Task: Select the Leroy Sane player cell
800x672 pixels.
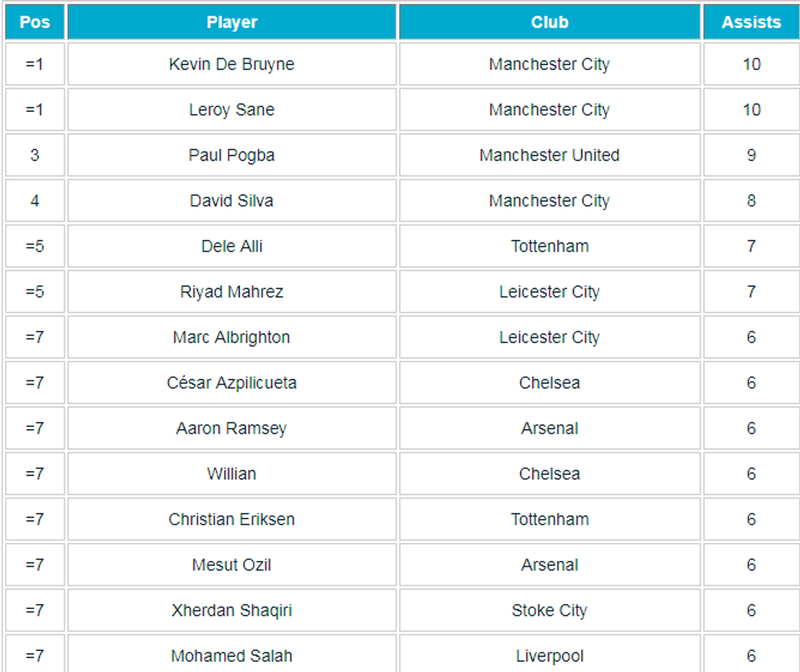Action: click(x=232, y=110)
